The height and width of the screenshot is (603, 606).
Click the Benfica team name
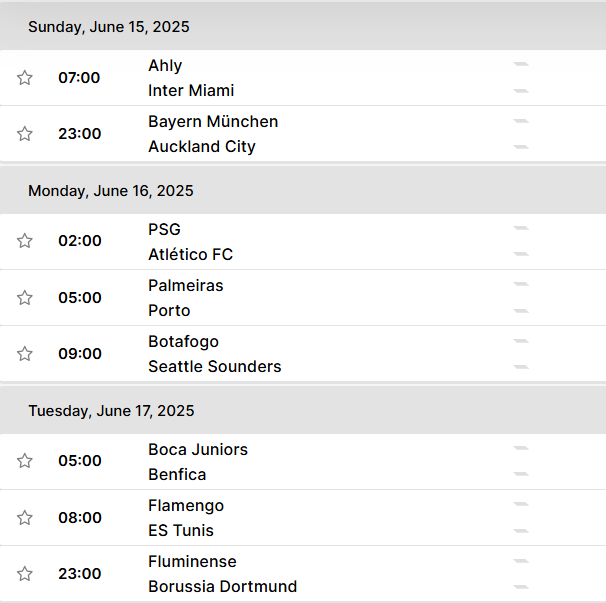tap(177, 475)
